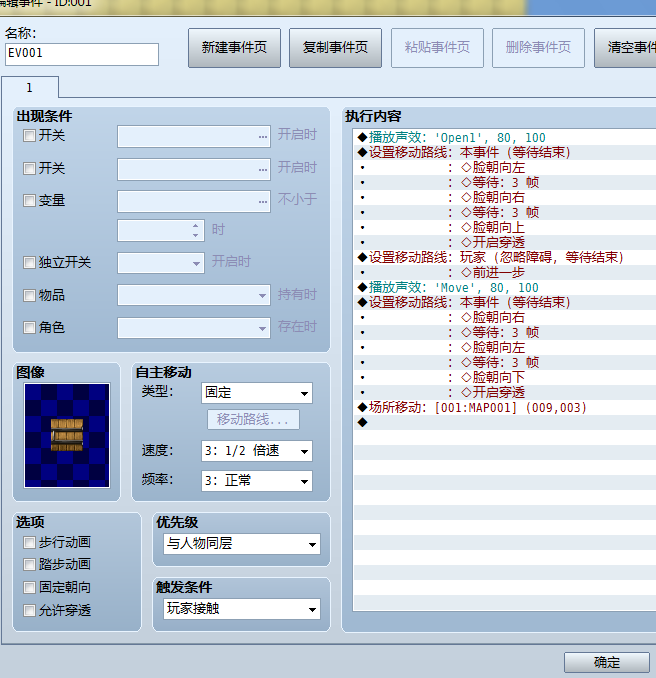This screenshot has width=656, height=678.
Task: Click the 清空事件页 button
Action: coord(625,48)
